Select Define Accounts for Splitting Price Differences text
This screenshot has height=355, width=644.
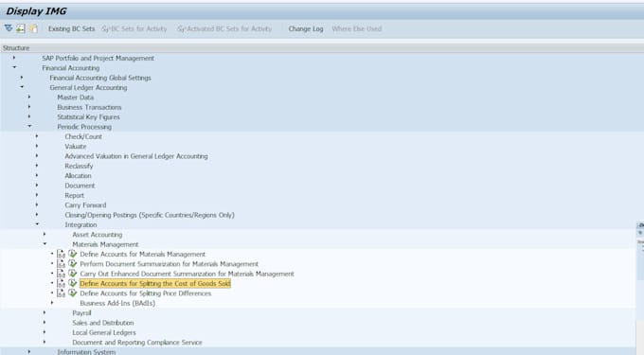click(x=146, y=293)
